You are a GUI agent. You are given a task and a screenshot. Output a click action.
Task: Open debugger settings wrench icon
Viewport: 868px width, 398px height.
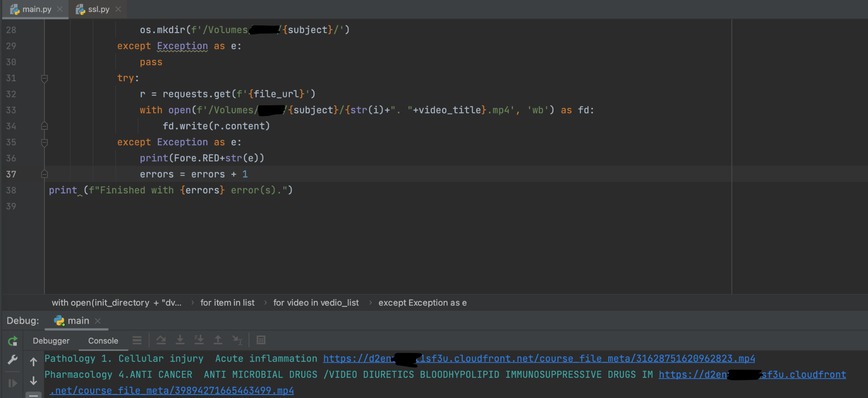click(x=12, y=360)
